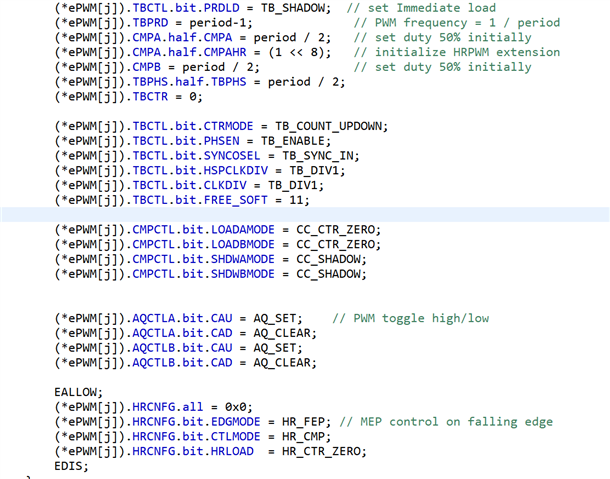
Task: Click CMPA.half.CMPA on the duty line
Action: click(182, 38)
